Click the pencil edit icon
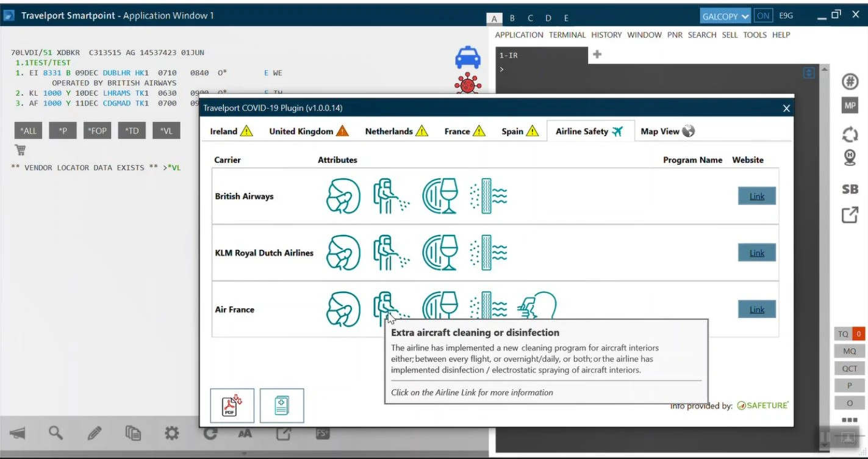The image size is (868, 459). click(x=95, y=433)
